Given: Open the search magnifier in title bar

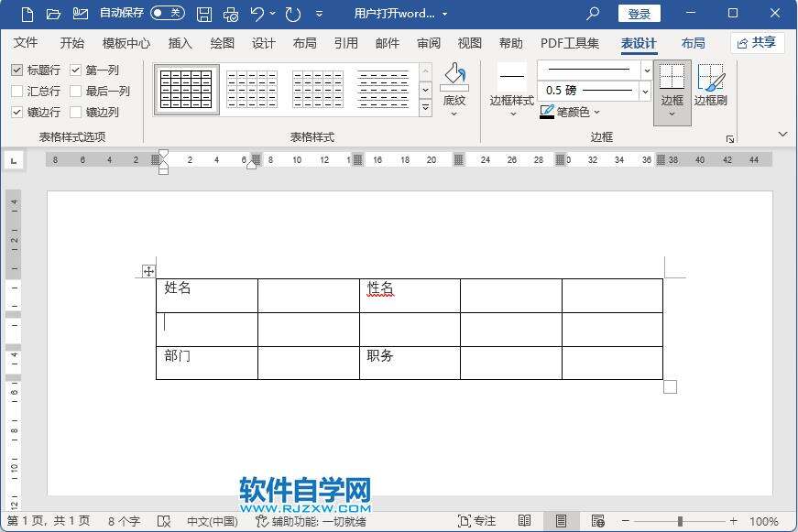Looking at the screenshot, I should (593, 14).
